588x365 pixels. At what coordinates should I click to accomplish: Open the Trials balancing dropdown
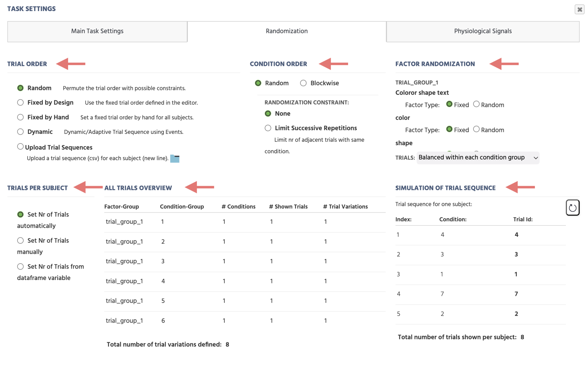click(x=478, y=157)
